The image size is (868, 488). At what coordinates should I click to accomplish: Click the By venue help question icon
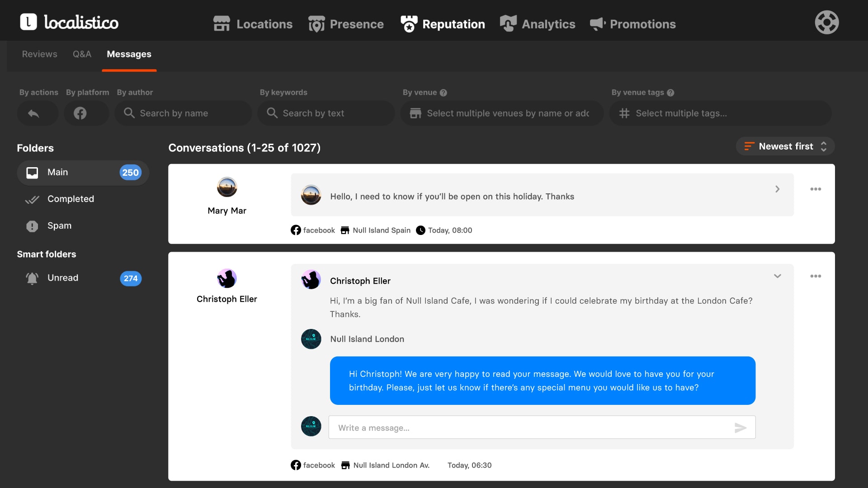(x=443, y=93)
